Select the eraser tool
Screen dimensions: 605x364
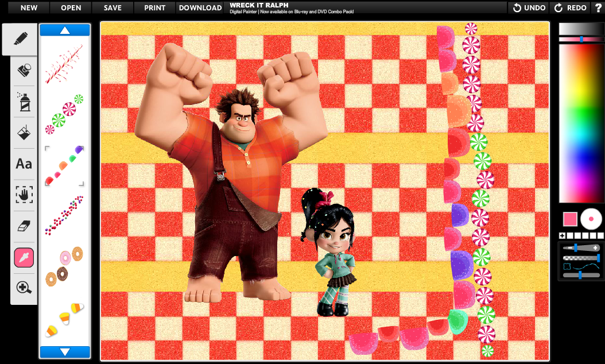[x=24, y=226]
